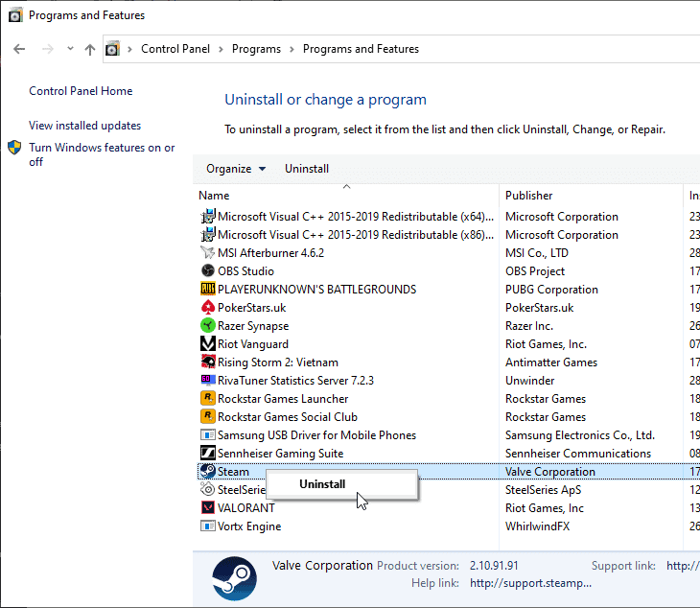Image resolution: width=700 pixels, height=608 pixels.
Task: Select the MSI Afterburner 4.6.2 entry
Action: tap(270, 253)
